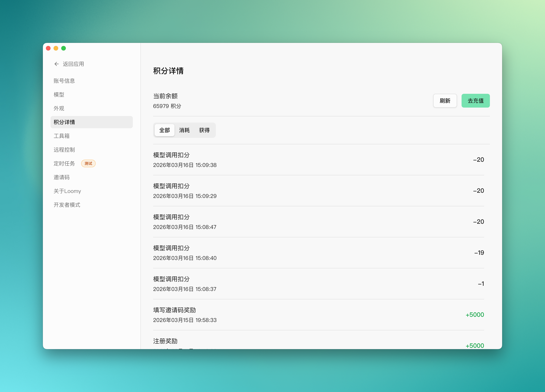
Task: Click the +5000 填写邀请码奖励 entry
Action: pyautogui.click(x=318, y=315)
